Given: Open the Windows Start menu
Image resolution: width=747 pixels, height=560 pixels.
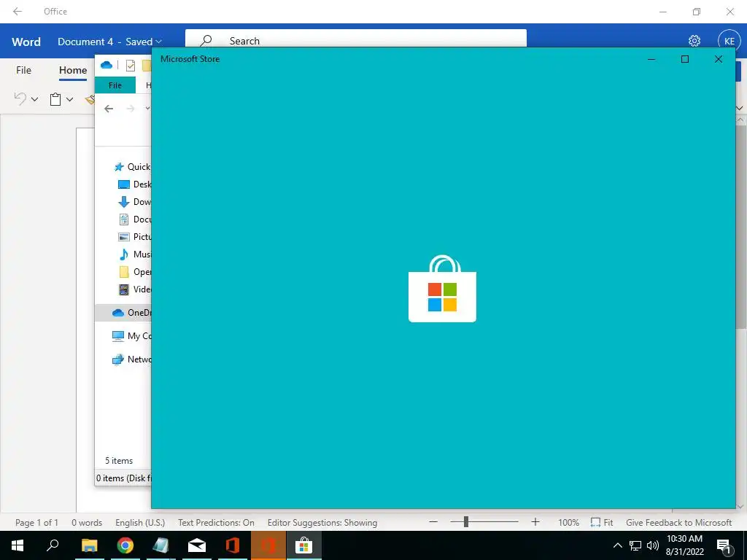Looking at the screenshot, I should click(x=18, y=545).
